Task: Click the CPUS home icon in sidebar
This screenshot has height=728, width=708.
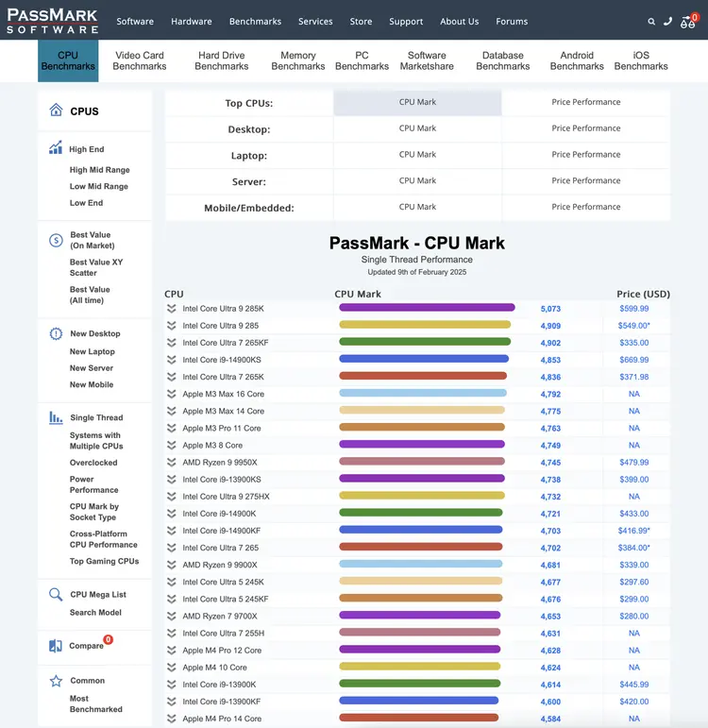Action: [x=56, y=110]
